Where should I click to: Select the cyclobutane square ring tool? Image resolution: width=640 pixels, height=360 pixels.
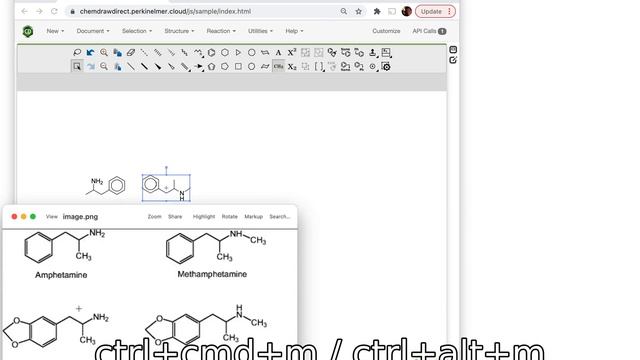[238, 66]
